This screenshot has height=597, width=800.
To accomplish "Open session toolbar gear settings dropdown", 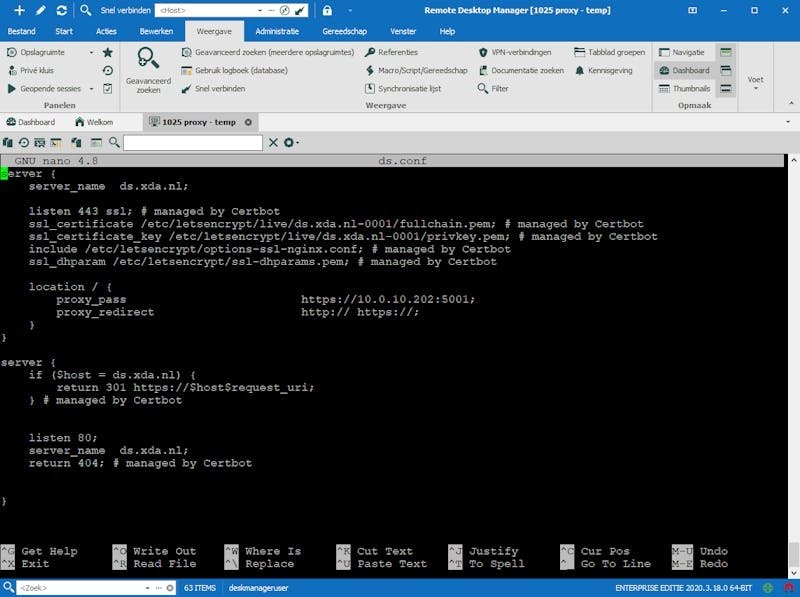I will (x=291, y=142).
